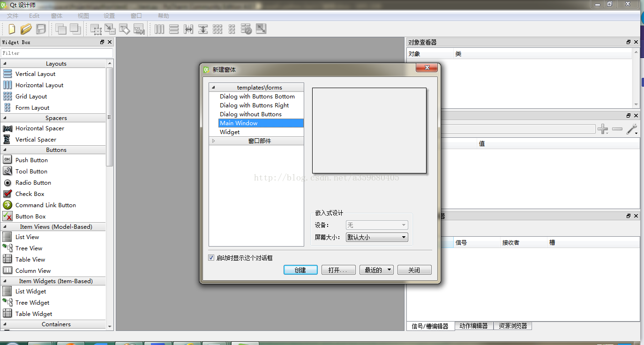
Task: Click the Widget Box vertical scrollbar
Action: tap(110, 117)
